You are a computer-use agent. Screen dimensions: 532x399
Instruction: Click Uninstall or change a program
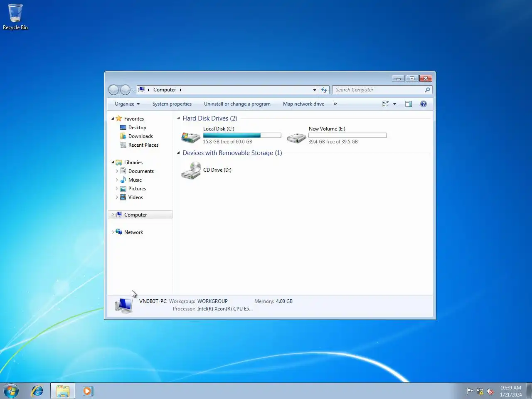pyautogui.click(x=237, y=104)
